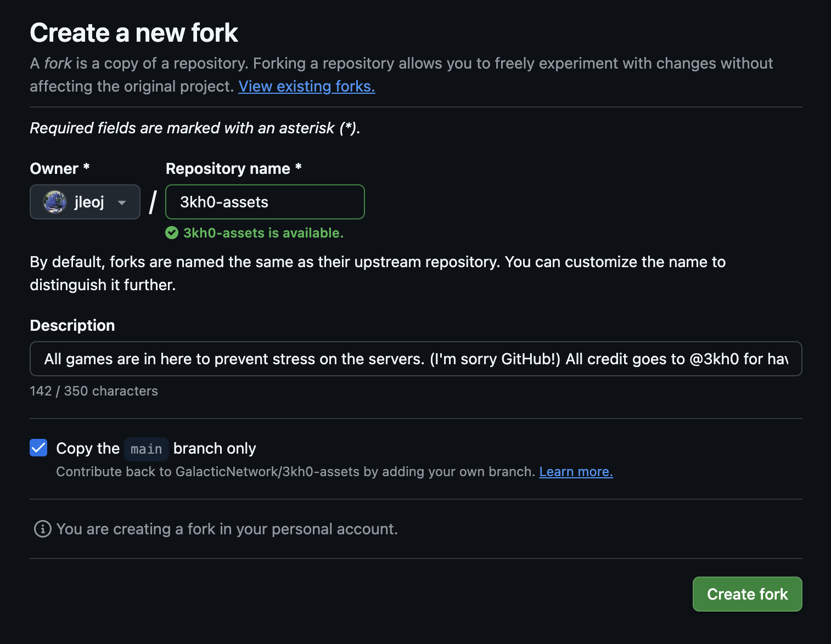This screenshot has width=831, height=644.
Task: Click inside the Repository name field
Action: click(265, 202)
